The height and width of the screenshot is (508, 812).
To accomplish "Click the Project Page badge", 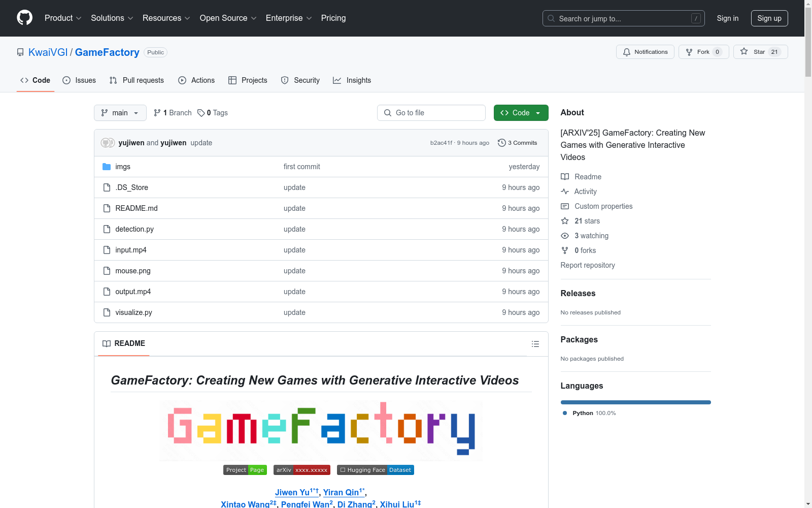I will tap(245, 470).
